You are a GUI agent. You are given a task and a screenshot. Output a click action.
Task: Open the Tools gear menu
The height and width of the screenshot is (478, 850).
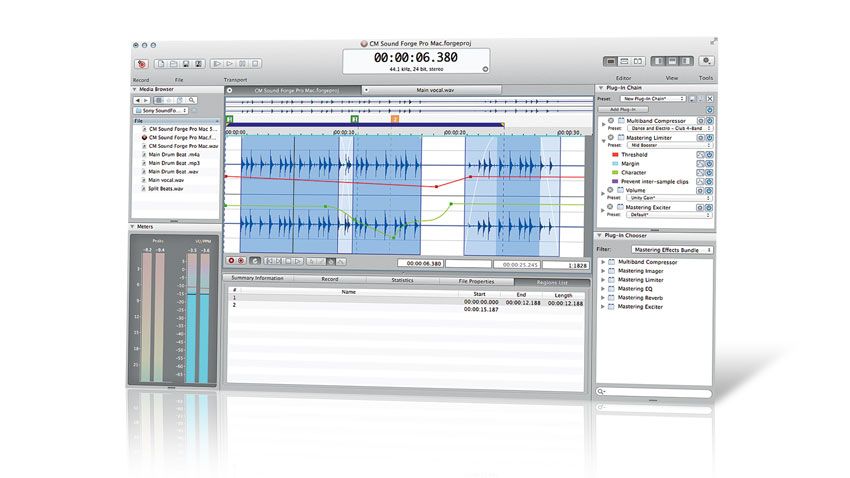[x=706, y=61]
